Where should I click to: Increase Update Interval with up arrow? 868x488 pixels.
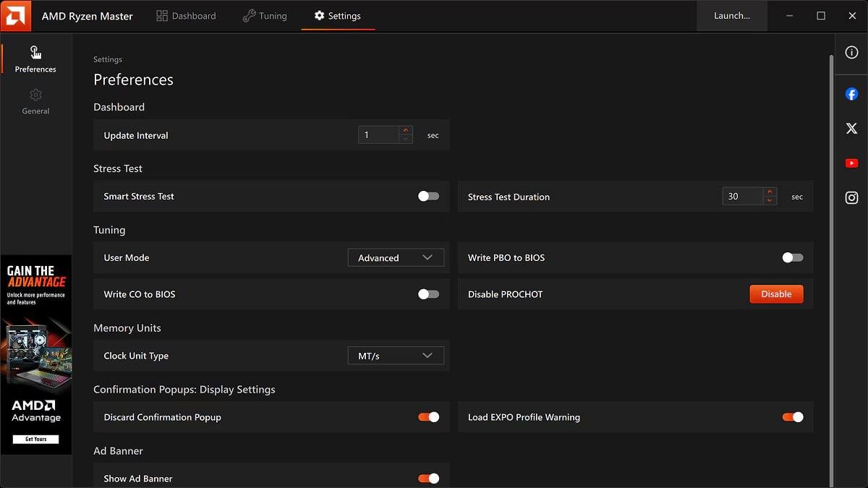[x=406, y=130]
